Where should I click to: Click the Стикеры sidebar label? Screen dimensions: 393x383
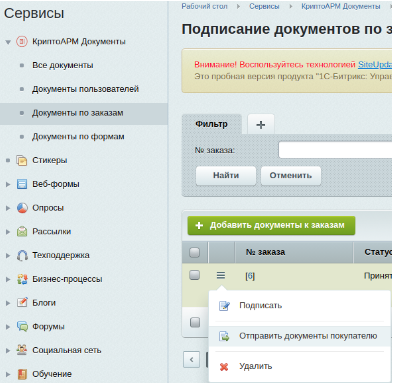pos(50,160)
